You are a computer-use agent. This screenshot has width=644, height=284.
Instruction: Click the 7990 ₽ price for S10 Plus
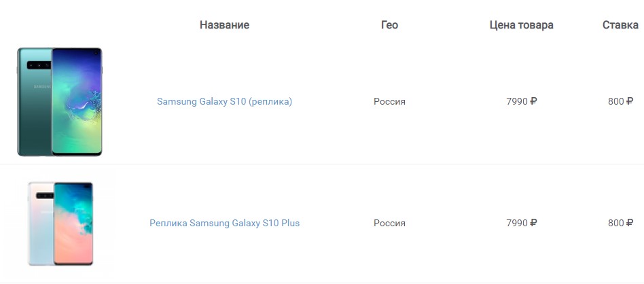[x=522, y=223]
